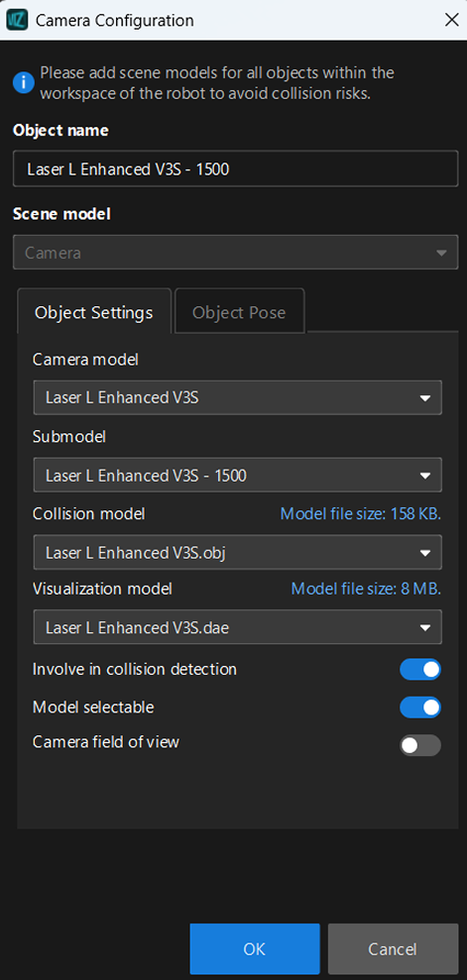Click the scene models collision notice text
467x980 pixels.
click(x=217, y=84)
